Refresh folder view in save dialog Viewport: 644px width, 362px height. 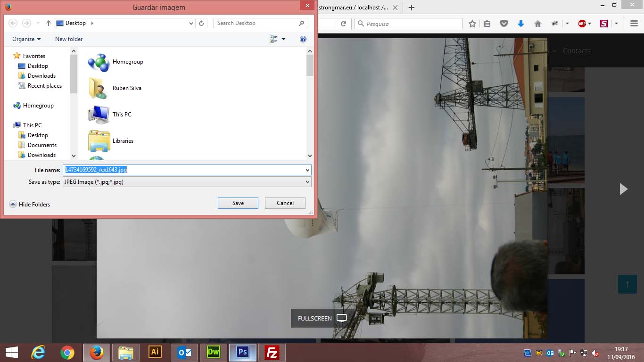(x=201, y=23)
